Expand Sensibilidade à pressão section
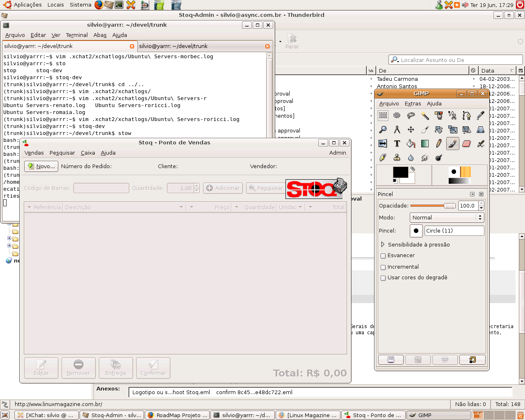Image resolution: width=525 pixels, height=420 pixels. tap(383, 244)
